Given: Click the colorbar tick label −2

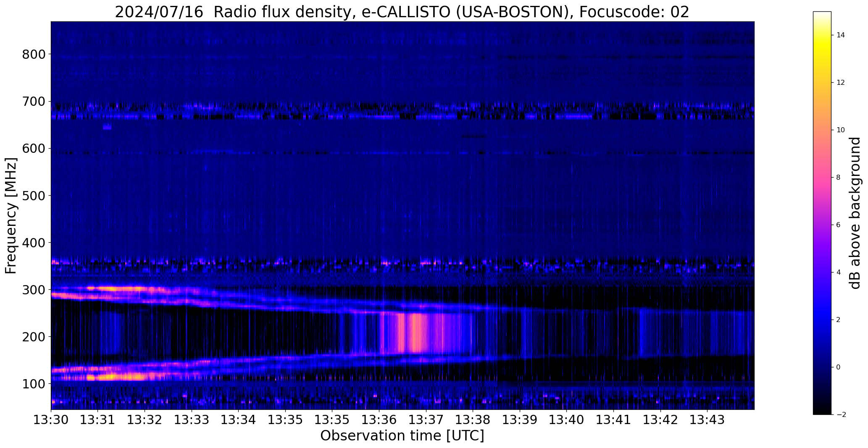Looking at the screenshot, I should [x=841, y=415].
